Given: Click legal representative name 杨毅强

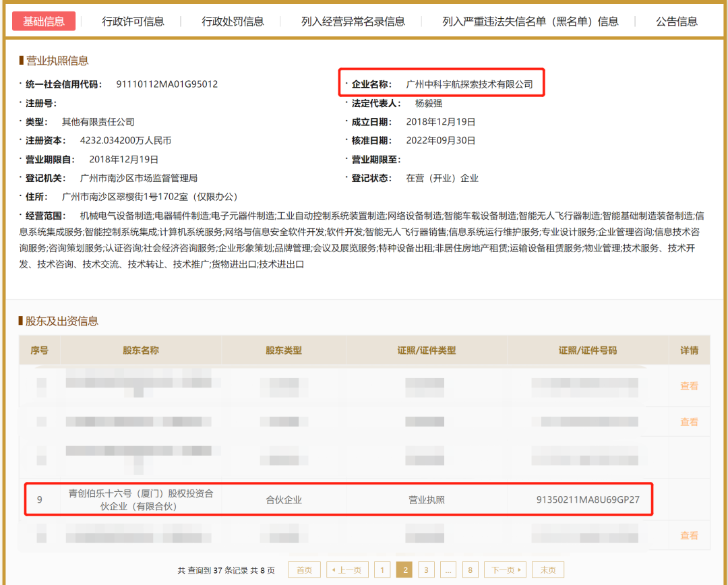Looking at the screenshot, I should pos(429,103).
